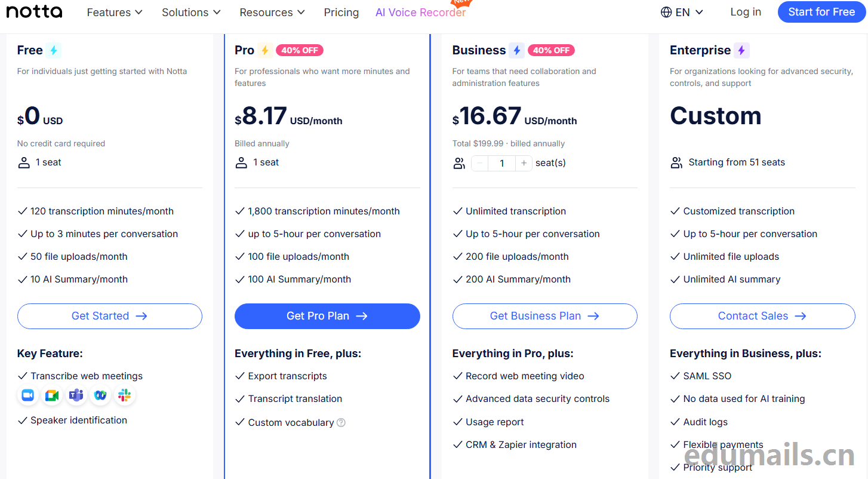
Task: Expand the Solutions dropdown menu
Action: (191, 12)
